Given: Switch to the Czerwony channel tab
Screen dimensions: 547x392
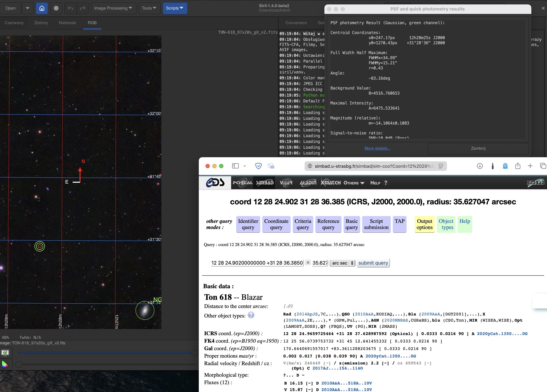Looking at the screenshot, I should coord(14,23).
